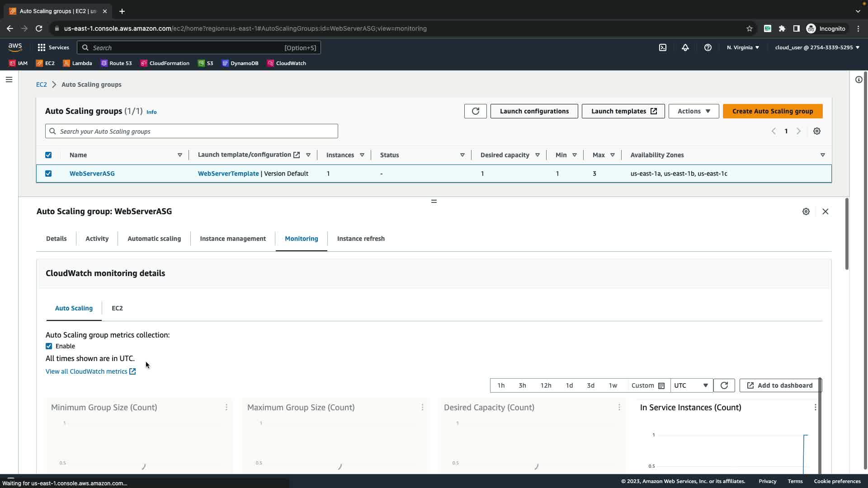The height and width of the screenshot is (488, 868).
Task: Switch to the Automatic scaling tab
Action: coord(154,239)
